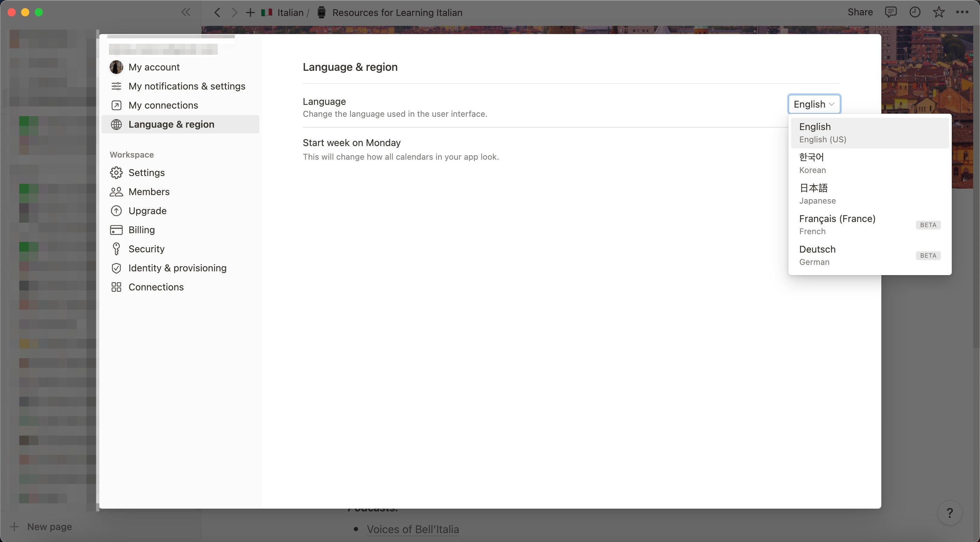The width and height of the screenshot is (980, 542).
Task: Select Français (France) language option
Action: pyautogui.click(x=869, y=225)
